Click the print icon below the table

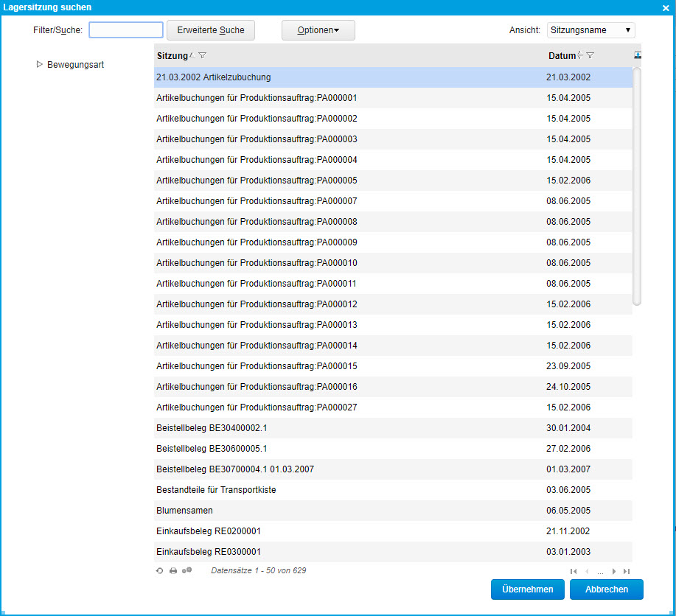[173, 571]
